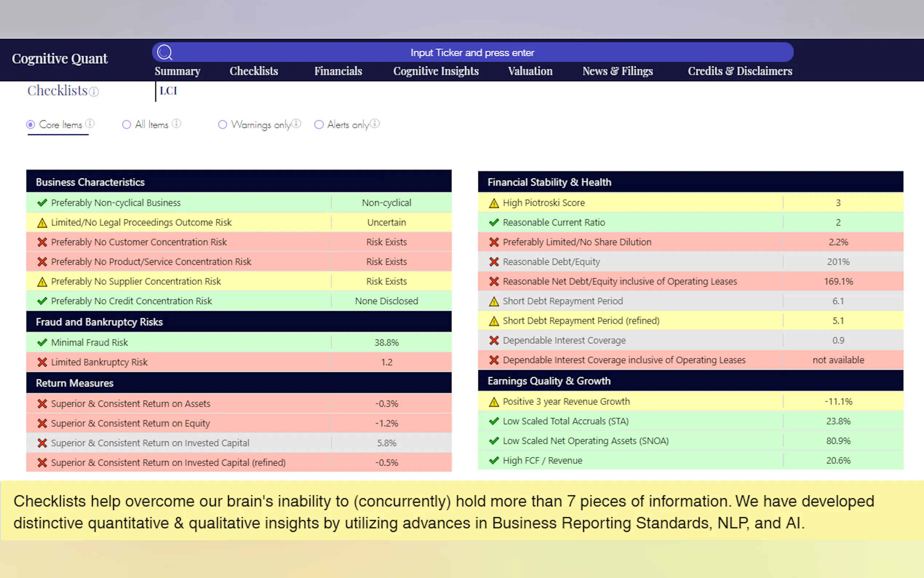This screenshot has height=578, width=924.
Task: Select the Warnings only radio button
Action: coord(222,124)
